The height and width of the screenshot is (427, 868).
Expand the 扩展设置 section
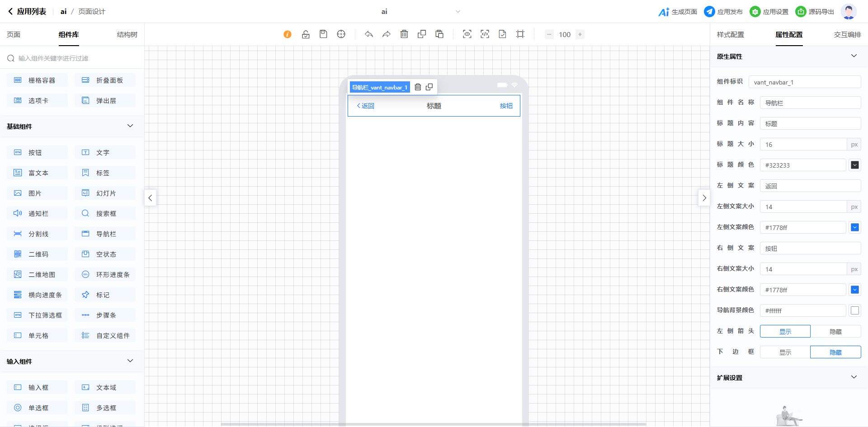click(854, 377)
